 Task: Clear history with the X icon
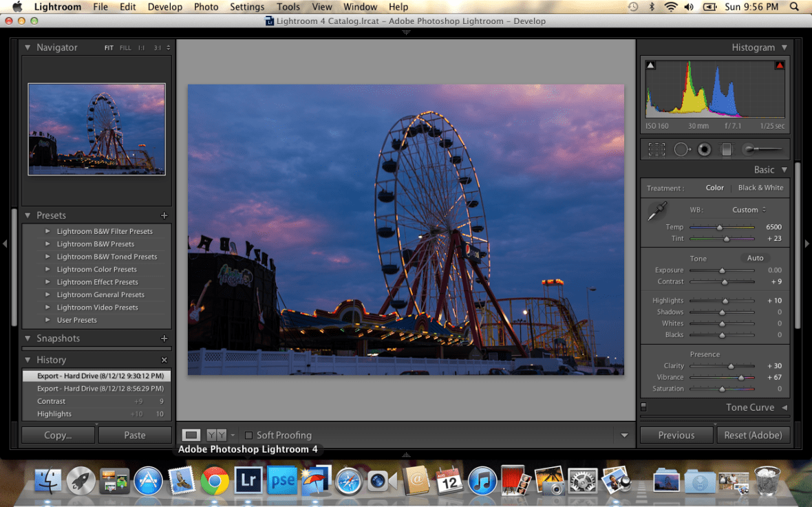click(164, 360)
